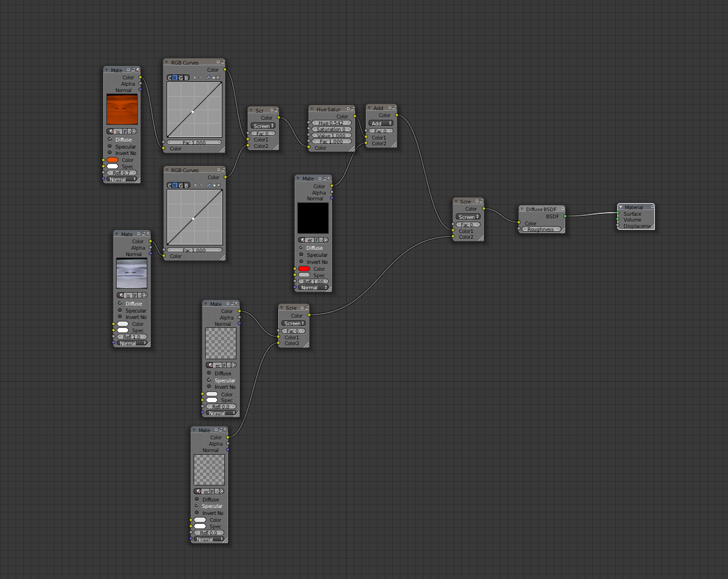Open curve tools wrench in face-texture-fed RGB Curves

(x=208, y=185)
